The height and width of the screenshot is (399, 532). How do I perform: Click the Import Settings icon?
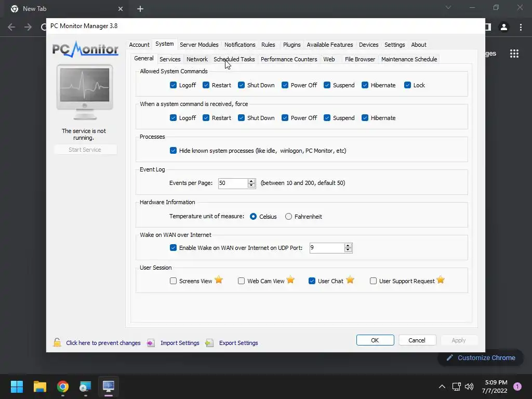[151, 343]
